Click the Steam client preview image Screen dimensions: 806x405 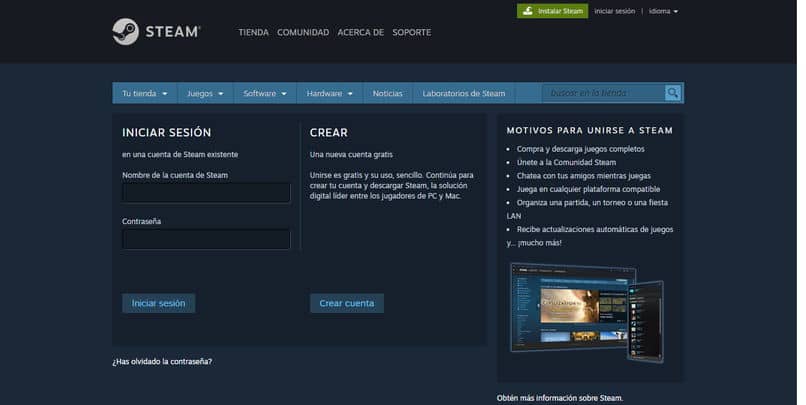[x=587, y=312]
